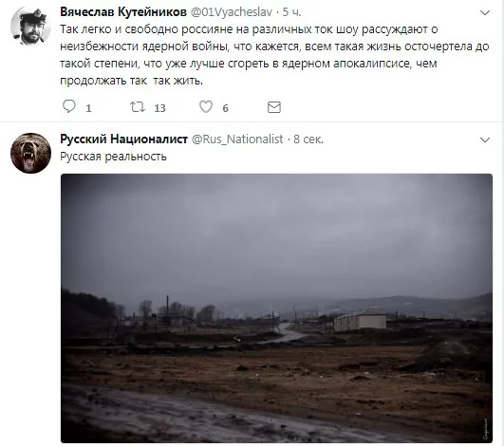Open handle @01Vyacheslav
Viewport: 504px width, 446px height.
click(x=232, y=12)
